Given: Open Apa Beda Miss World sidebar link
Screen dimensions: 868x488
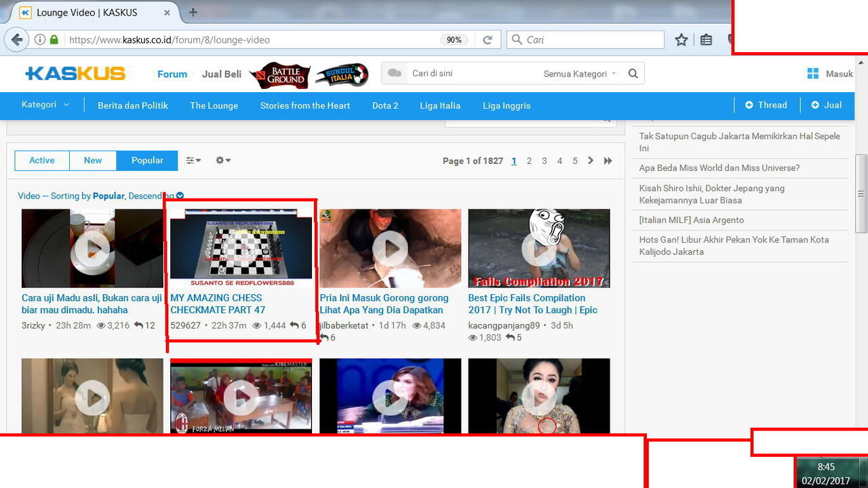Looking at the screenshot, I should pos(719,167).
